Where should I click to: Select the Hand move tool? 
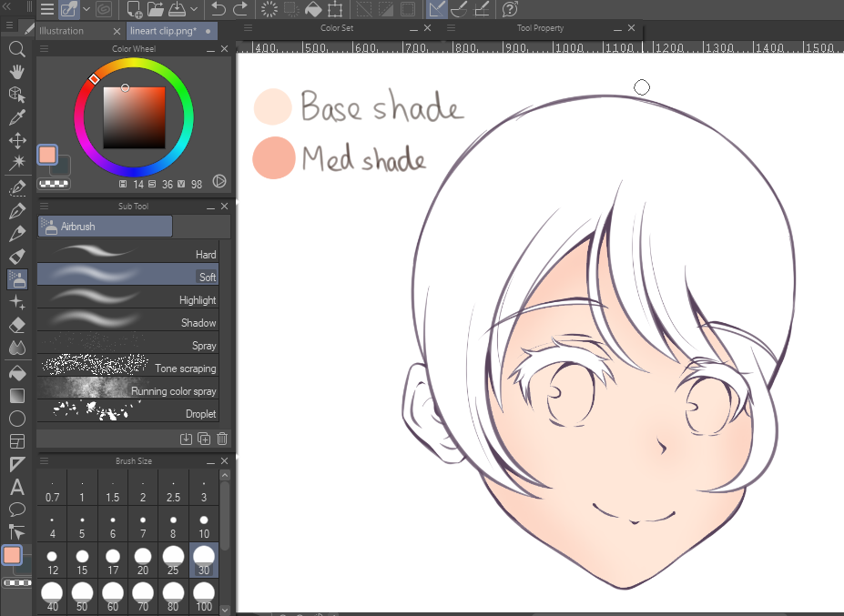(16, 71)
